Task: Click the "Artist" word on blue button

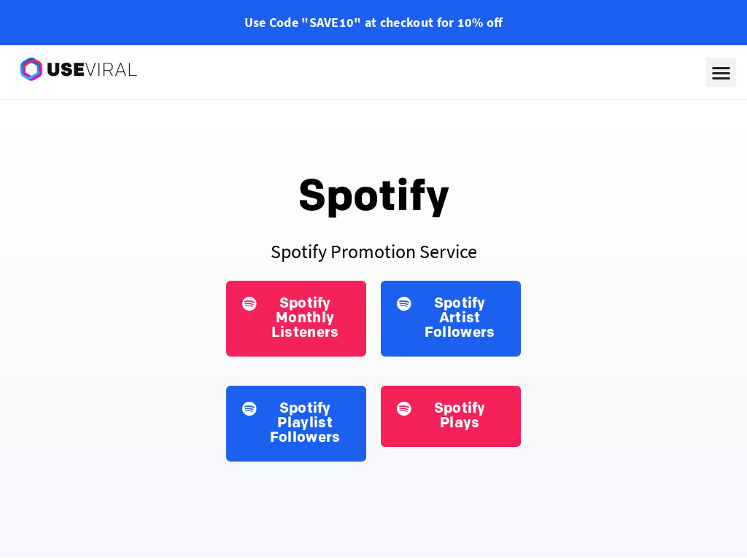Action: pos(460,318)
